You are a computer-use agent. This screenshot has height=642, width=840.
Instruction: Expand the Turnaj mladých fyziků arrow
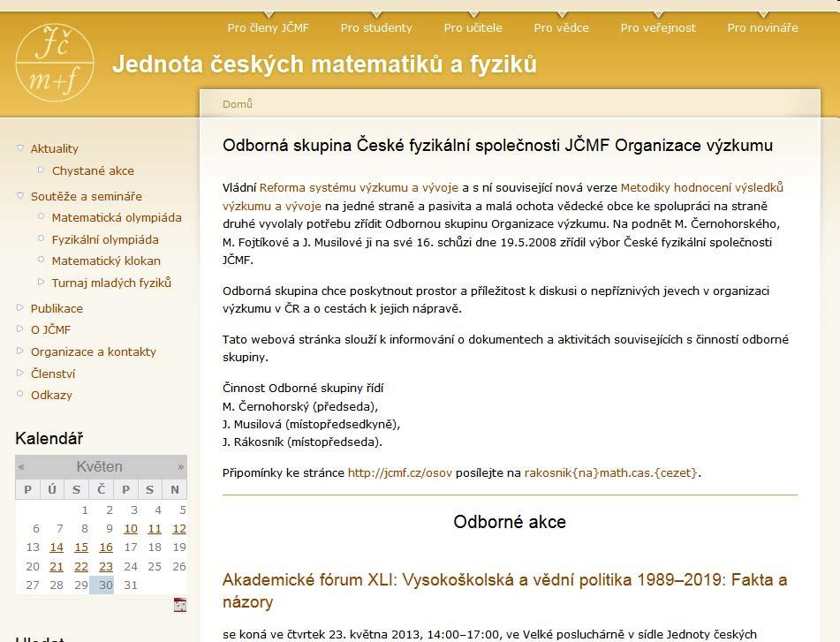point(42,282)
